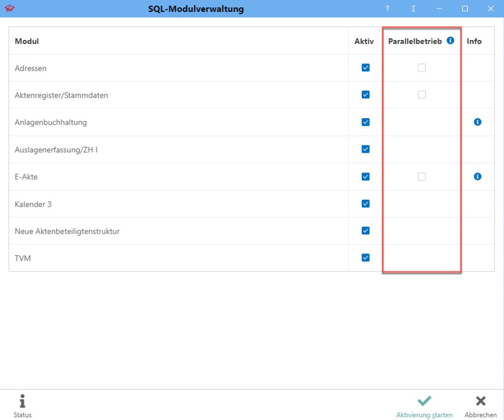Uncheck Aktiv for Aktenregister/Stammdaten
504x420 pixels.
coord(366,95)
